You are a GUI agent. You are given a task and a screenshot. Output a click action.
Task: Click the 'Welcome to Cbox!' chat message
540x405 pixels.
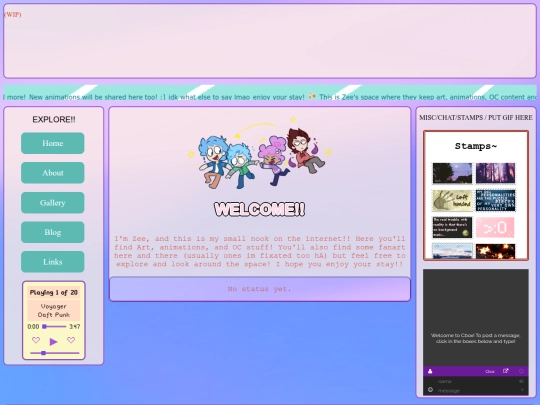click(475, 338)
